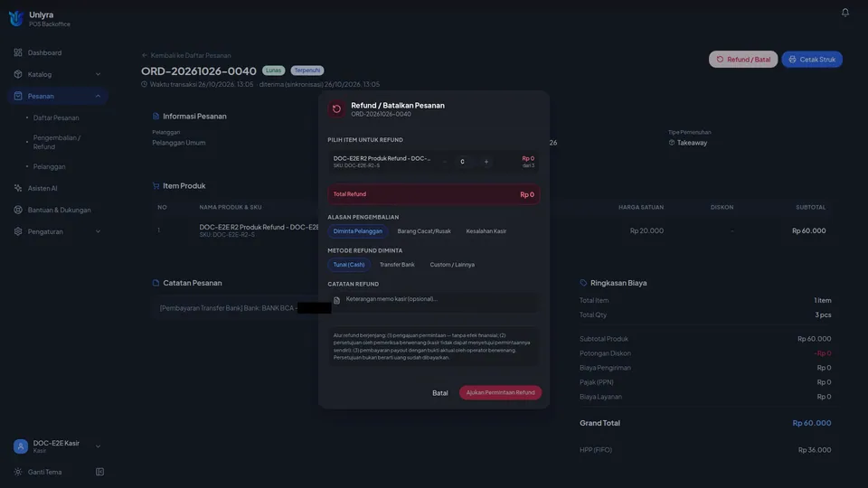This screenshot has height=488, width=868.
Task: Click the Item Produk cart icon
Action: (x=156, y=186)
